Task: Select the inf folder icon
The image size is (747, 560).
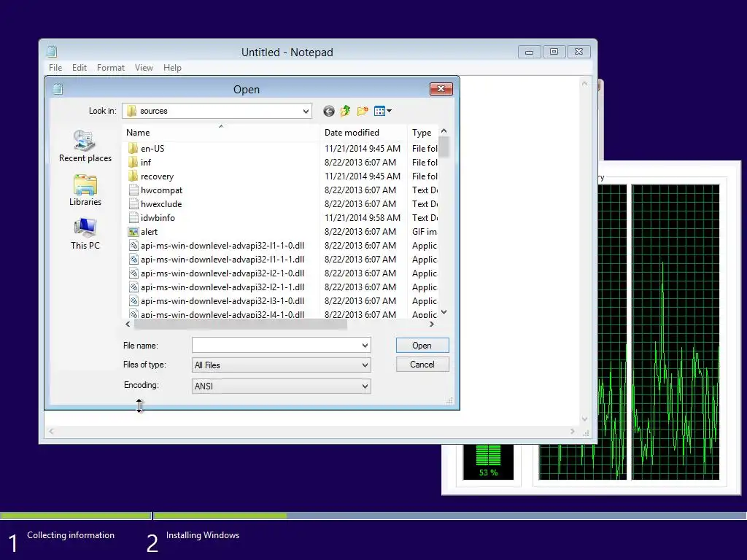Action: (x=133, y=163)
